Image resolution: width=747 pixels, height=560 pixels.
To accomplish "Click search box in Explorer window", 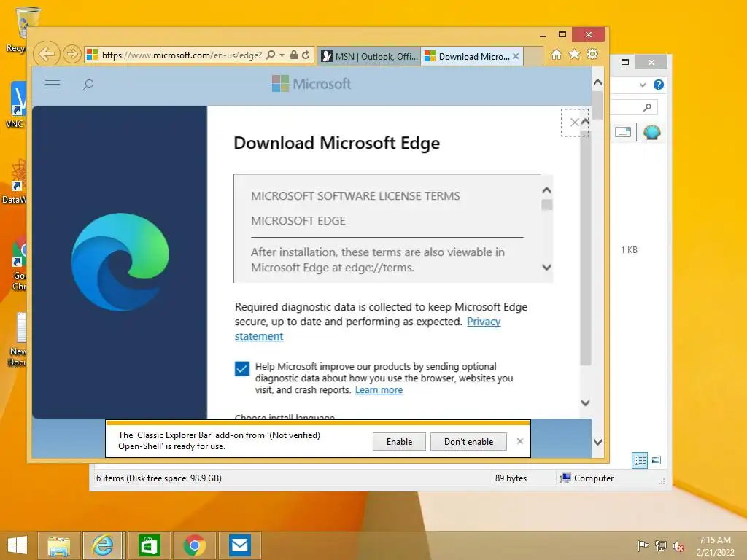I will click(x=634, y=107).
